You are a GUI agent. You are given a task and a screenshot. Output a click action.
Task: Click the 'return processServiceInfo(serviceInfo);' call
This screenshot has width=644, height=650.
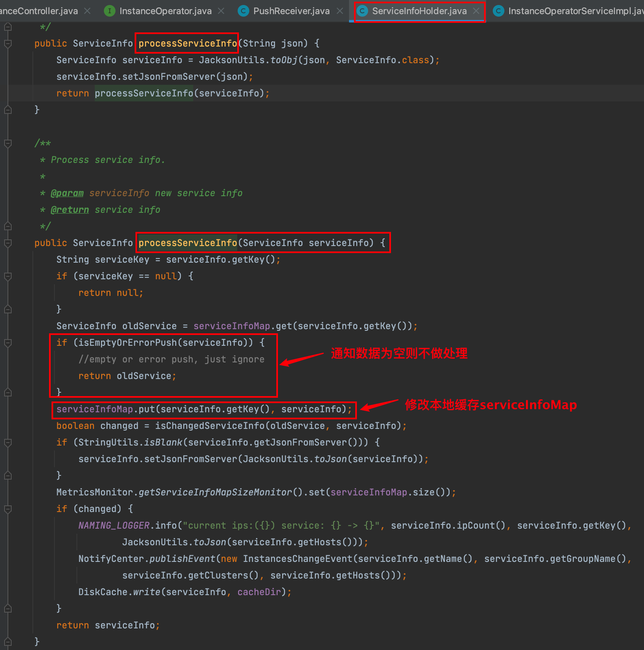click(x=163, y=93)
